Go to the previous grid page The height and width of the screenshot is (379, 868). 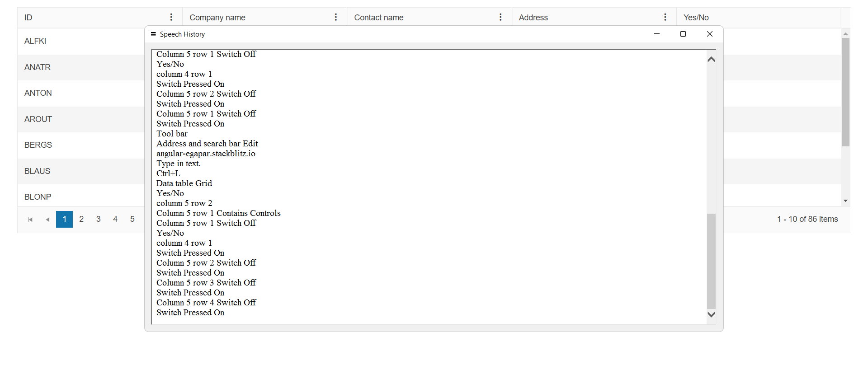(47, 220)
